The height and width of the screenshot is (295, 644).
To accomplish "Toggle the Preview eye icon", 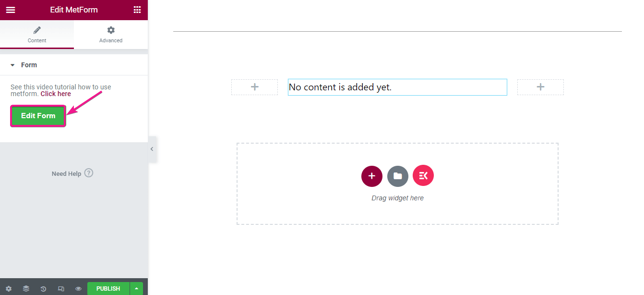I will pos(78,289).
